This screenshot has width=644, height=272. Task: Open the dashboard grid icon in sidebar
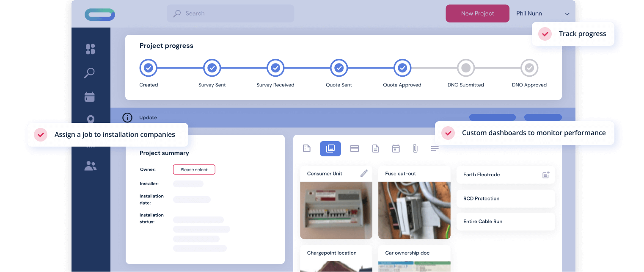click(x=90, y=49)
